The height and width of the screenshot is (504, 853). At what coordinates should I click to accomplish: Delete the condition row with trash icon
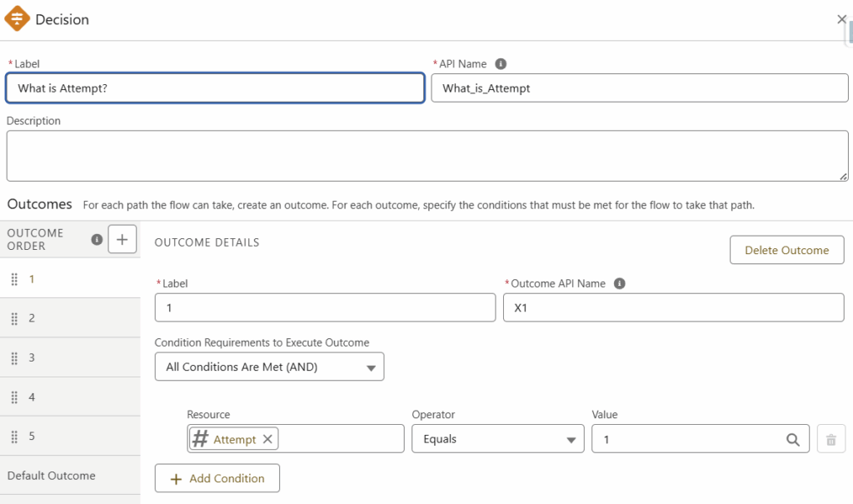(831, 439)
